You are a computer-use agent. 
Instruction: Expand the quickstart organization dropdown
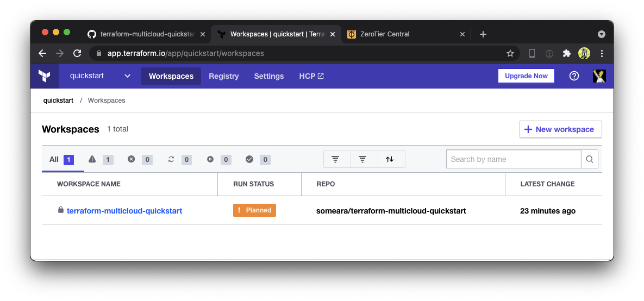[x=100, y=76]
